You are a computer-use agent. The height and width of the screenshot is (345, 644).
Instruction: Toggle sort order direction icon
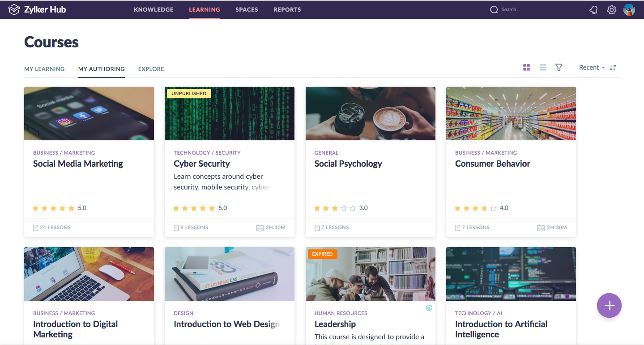(x=613, y=67)
